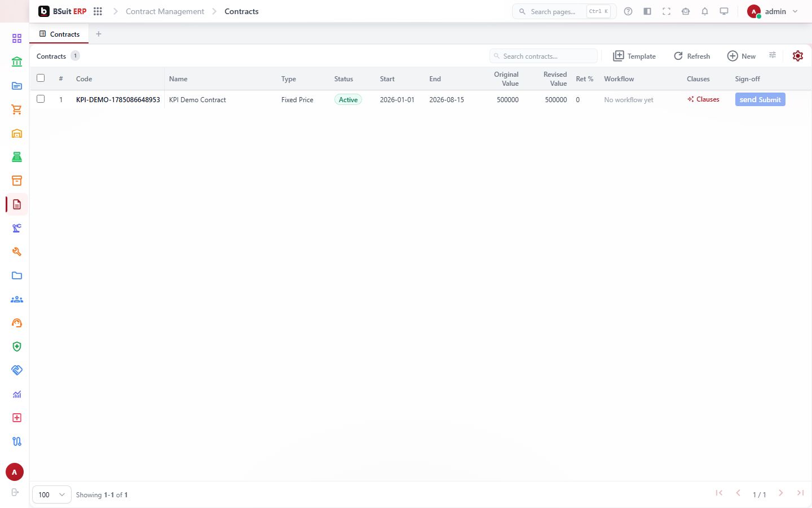
Task: Click the 'KPI Demo Contract' name cell
Action: coord(197,100)
